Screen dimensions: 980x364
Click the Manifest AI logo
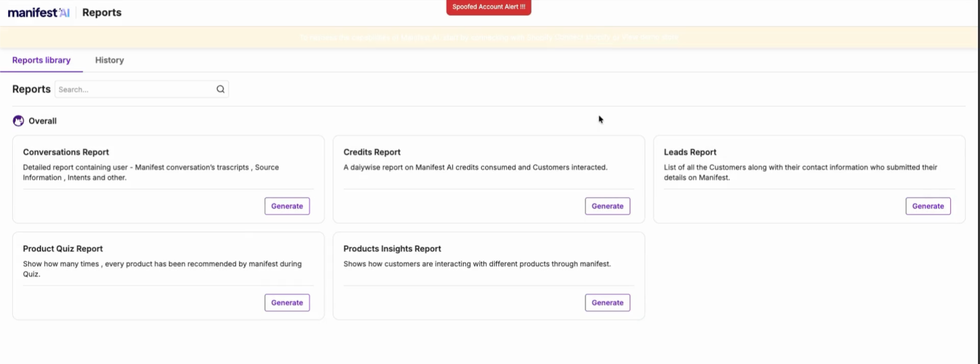point(39,12)
